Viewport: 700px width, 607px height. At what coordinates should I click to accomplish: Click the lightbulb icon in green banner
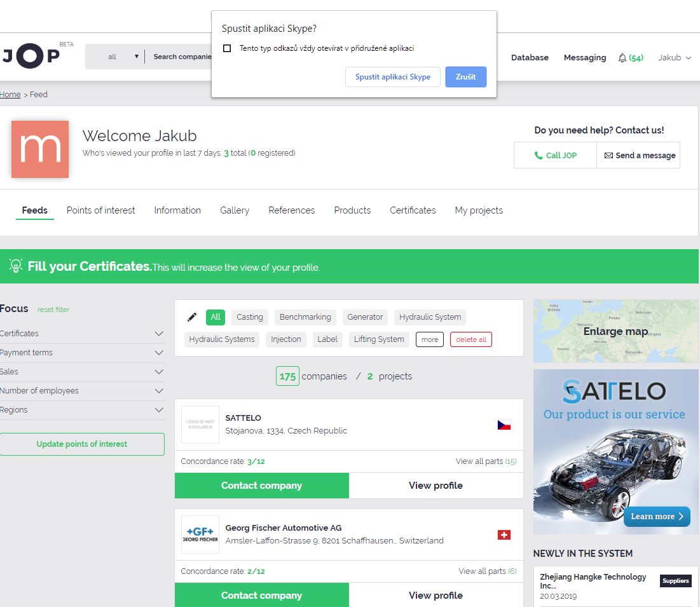click(16, 266)
